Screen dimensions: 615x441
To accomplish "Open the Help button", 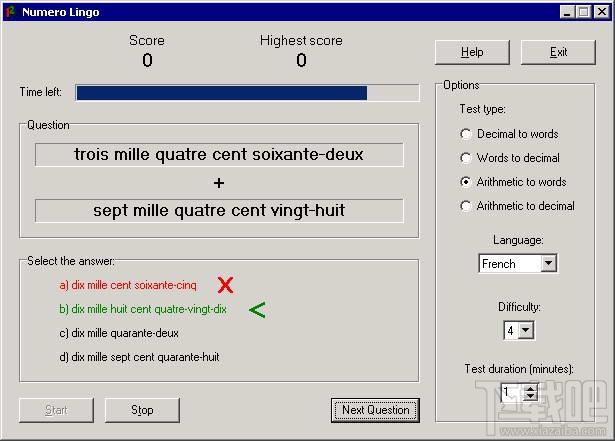I will point(472,52).
